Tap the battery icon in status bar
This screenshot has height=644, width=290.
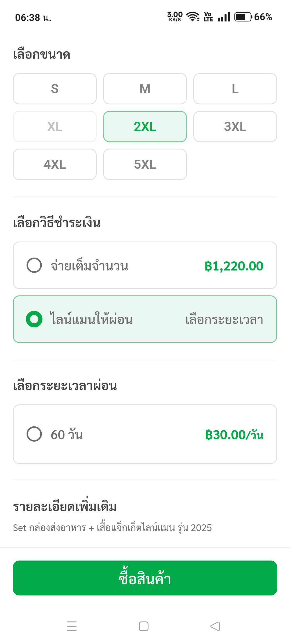point(243,17)
